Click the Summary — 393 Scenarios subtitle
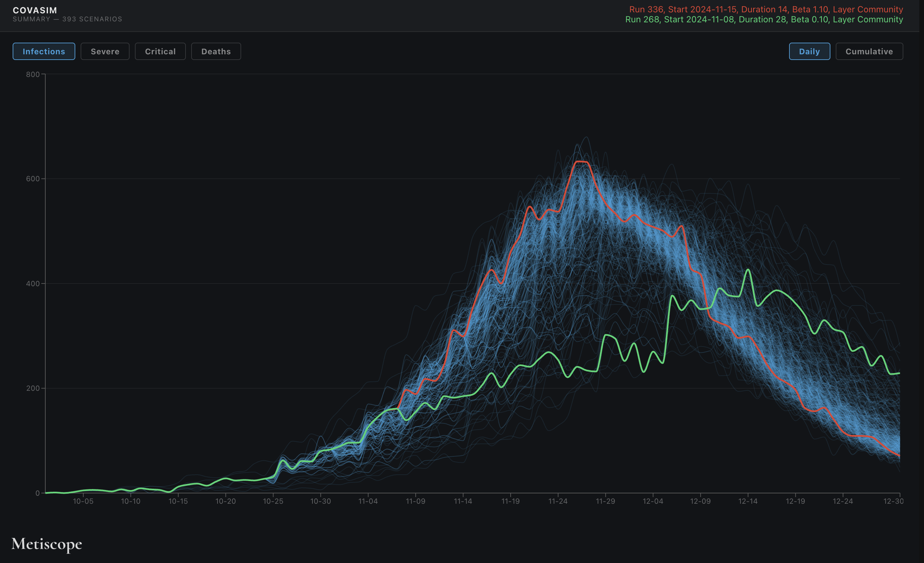 pos(68,19)
